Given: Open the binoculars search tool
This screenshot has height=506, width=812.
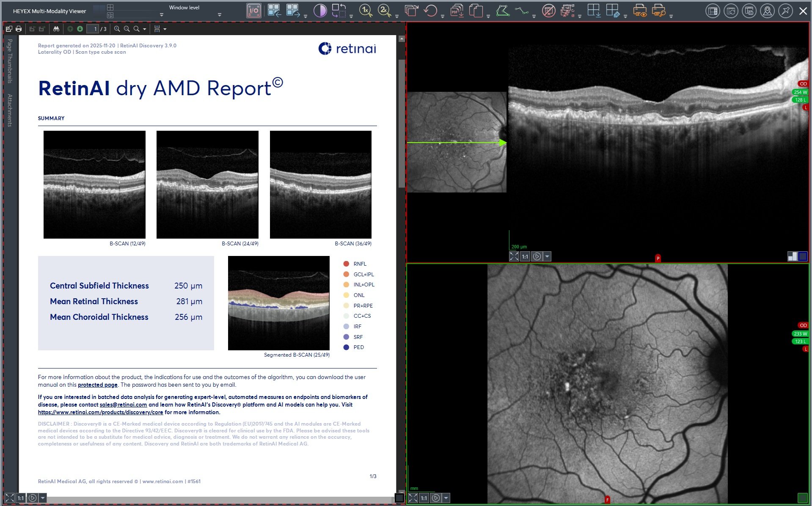Looking at the screenshot, I should 56,29.
